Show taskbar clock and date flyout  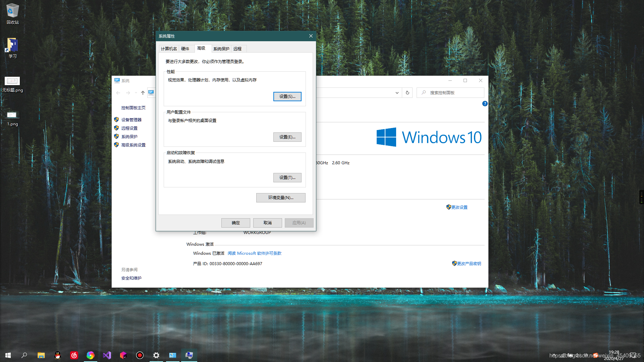(614, 355)
